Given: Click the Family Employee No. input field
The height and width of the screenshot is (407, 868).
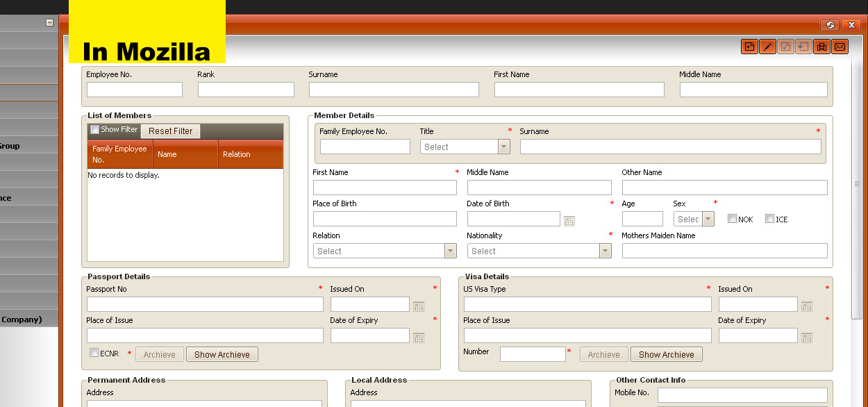Looking at the screenshot, I should tap(365, 147).
